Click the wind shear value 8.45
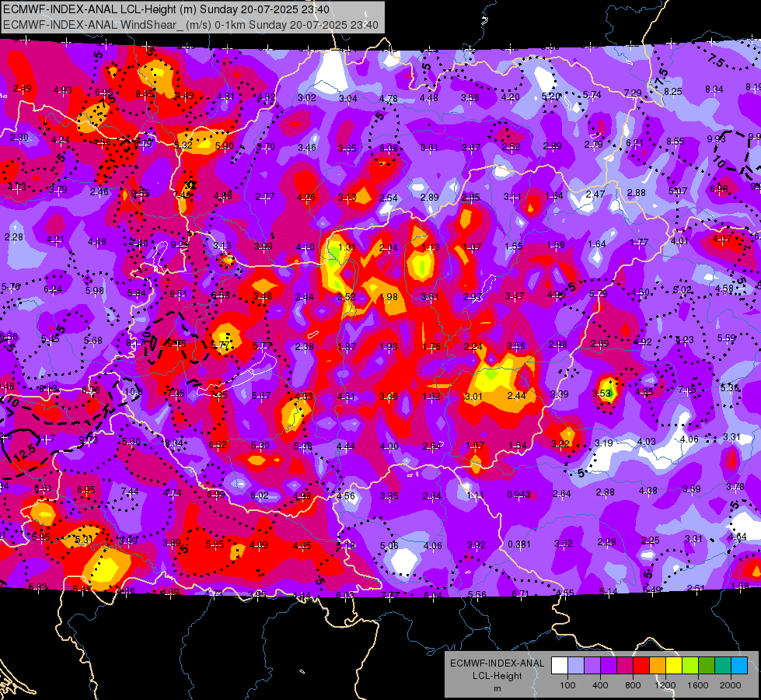The image size is (761, 700). pyautogui.click(x=145, y=94)
